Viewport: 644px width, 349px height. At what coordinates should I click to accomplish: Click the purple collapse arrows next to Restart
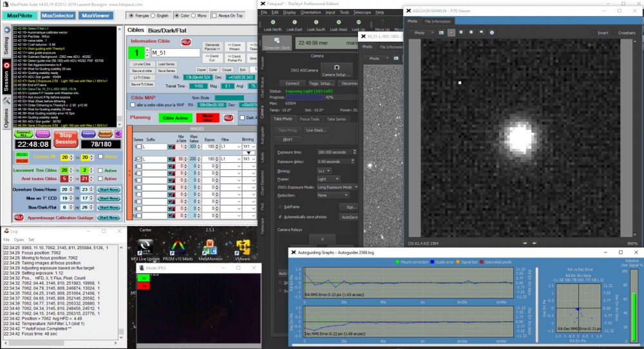[x=118, y=134]
